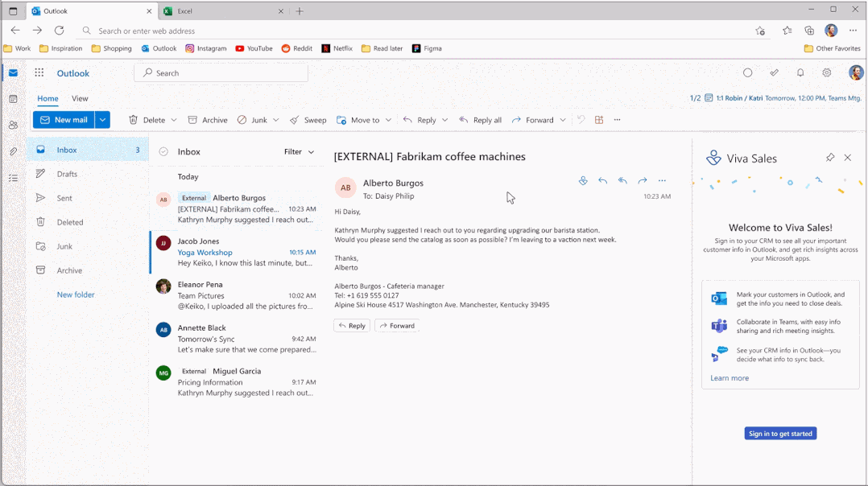Click the reply all icon in message header
The height and width of the screenshot is (486, 868).
pyautogui.click(x=622, y=181)
